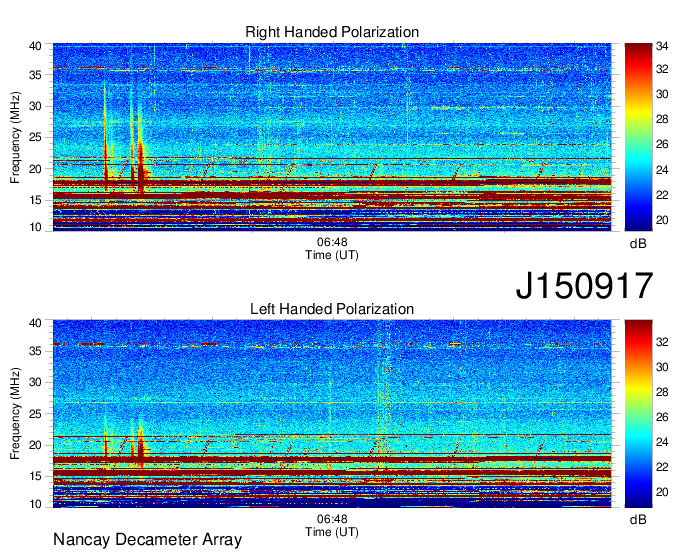Click the 40 MHz tick on top plot

(35, 46)
